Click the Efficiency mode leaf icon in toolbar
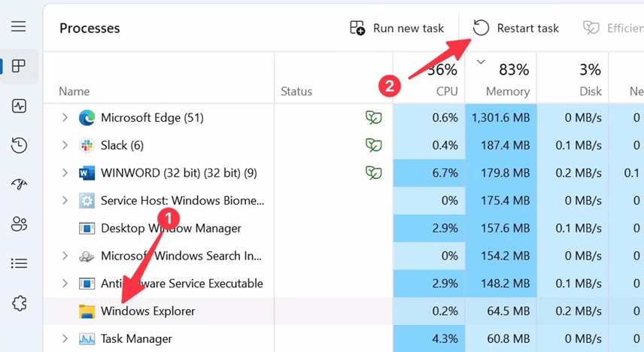The image size is (644, 352). 591,28
